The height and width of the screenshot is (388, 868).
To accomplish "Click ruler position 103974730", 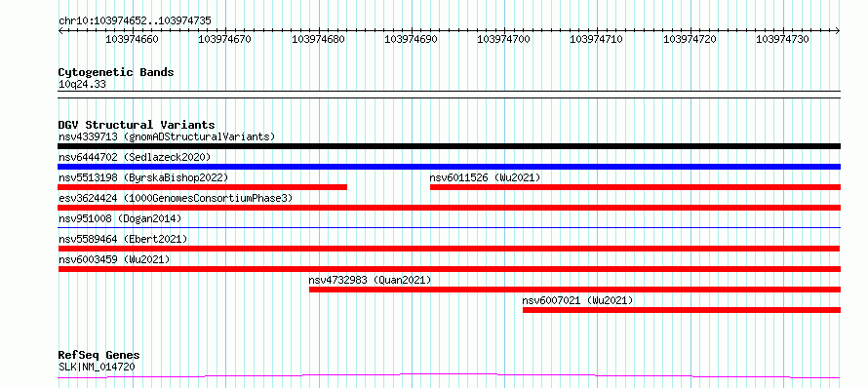I will coord(783,39).
